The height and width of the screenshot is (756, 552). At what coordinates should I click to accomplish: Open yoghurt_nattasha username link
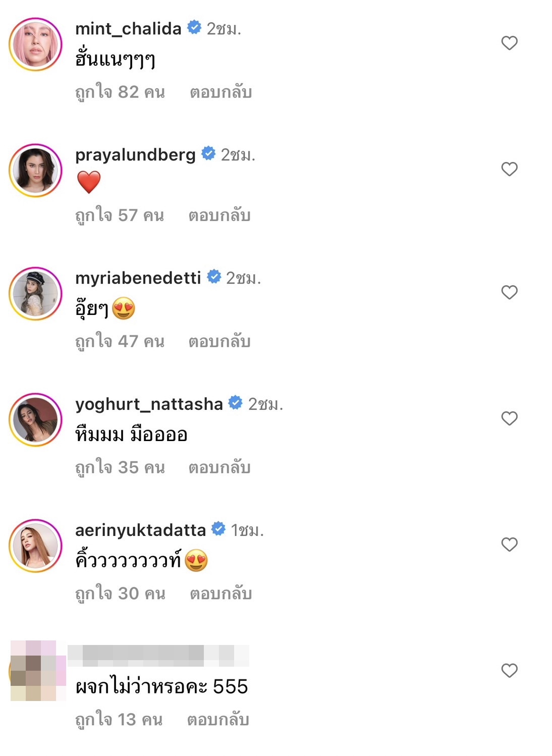[x=149, y=404]
